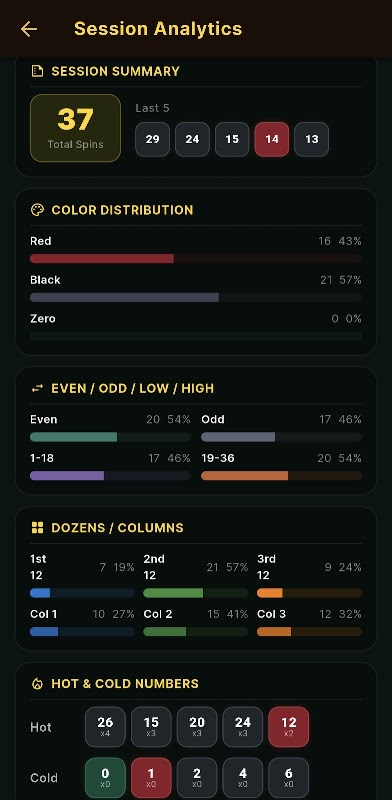The image size is (392, 800).
Task: Tap the red hot number 12 tile
Action: (288, 727)
